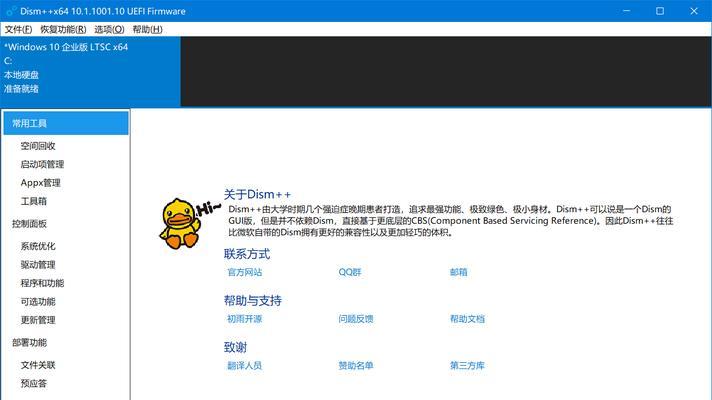712x400 pixels.
Task: Open the 恢复功能(R) menu
Action: click(63, 30)
